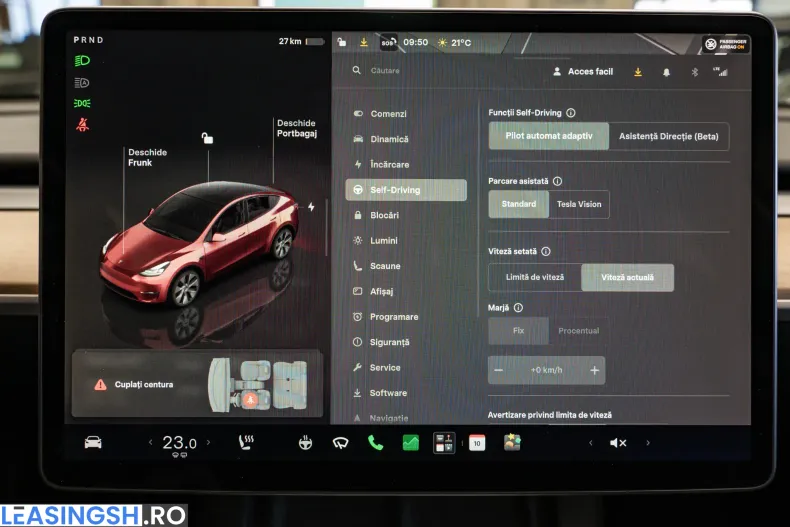Tap the parking lights indicator icon
790x527 pixels.
[x=82, y=103]
